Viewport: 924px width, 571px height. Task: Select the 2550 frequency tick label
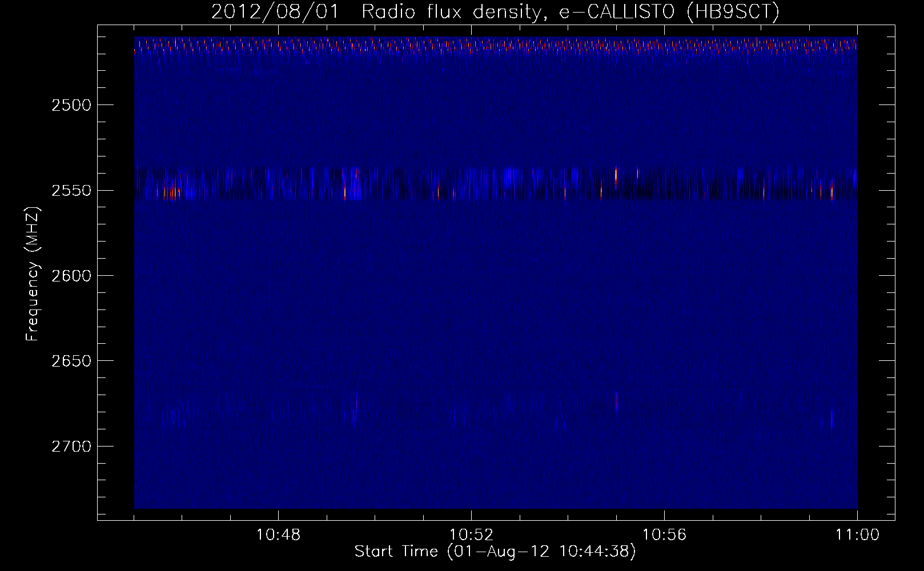(x=71, y=190)
